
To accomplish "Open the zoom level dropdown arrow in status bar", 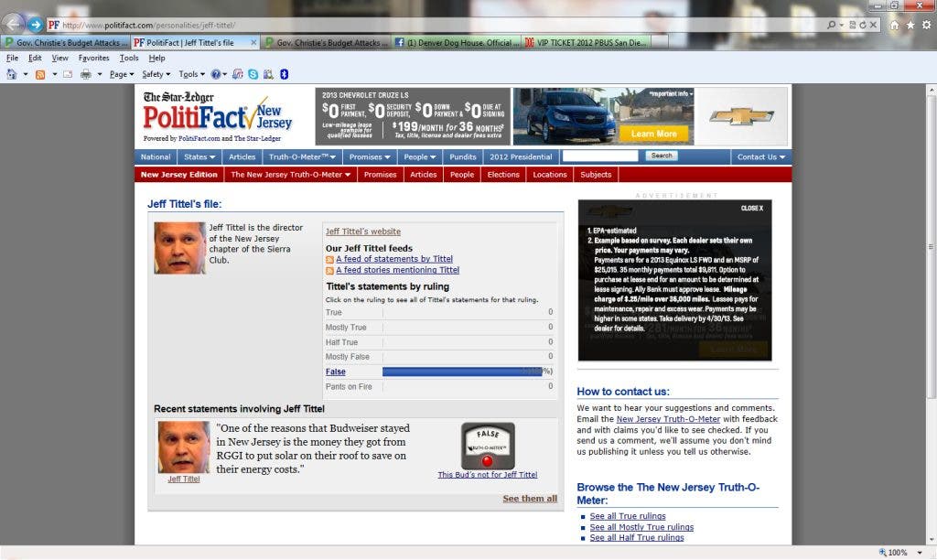I will tap(920, 553).
